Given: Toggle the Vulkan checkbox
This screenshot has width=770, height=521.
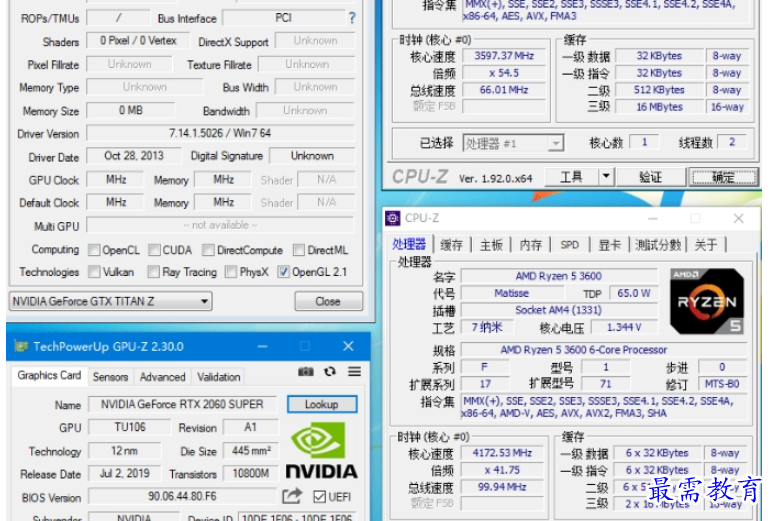Looking at the screenshot, I should point(94,272).
